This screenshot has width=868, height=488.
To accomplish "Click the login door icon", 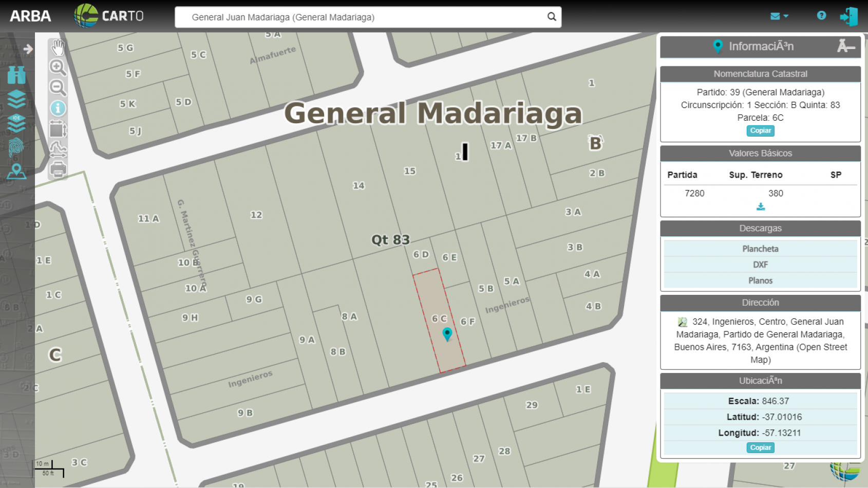I will pyautogui.click(x=849, y=16).
